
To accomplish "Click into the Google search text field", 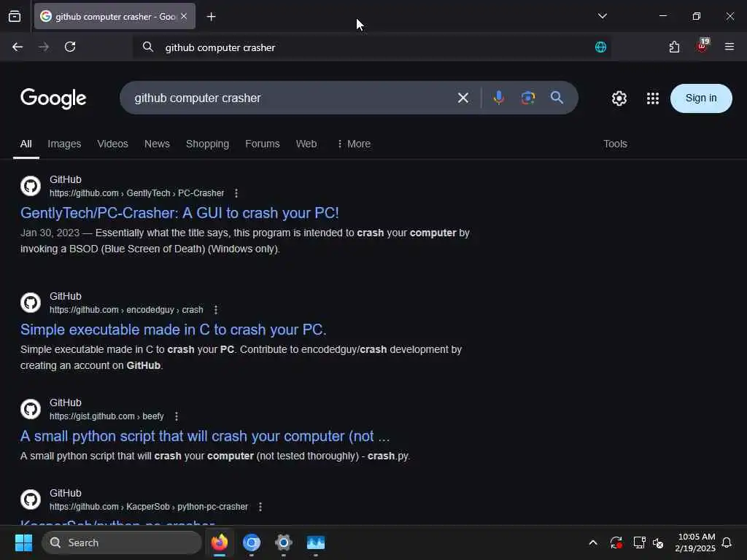I will [x=286, y=98].
